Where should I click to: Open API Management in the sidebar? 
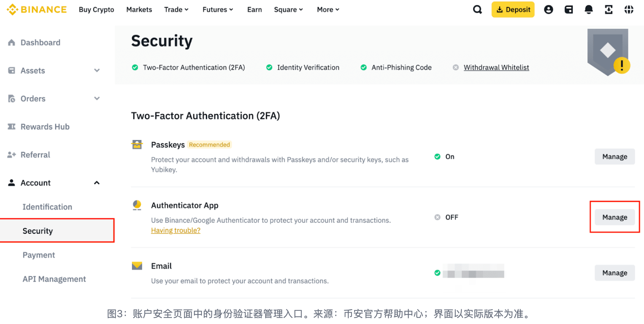click(54, 279)
